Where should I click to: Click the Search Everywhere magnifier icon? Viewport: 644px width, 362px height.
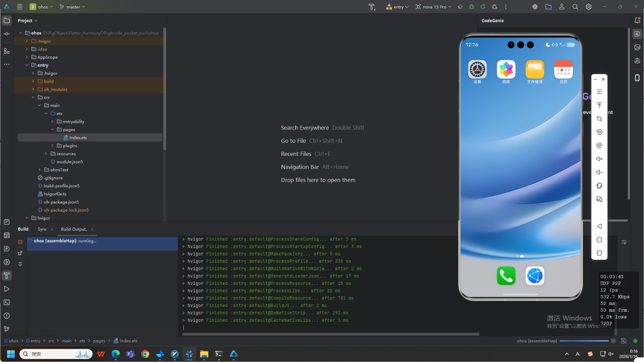pyautogui.click(x=575, y=7)
